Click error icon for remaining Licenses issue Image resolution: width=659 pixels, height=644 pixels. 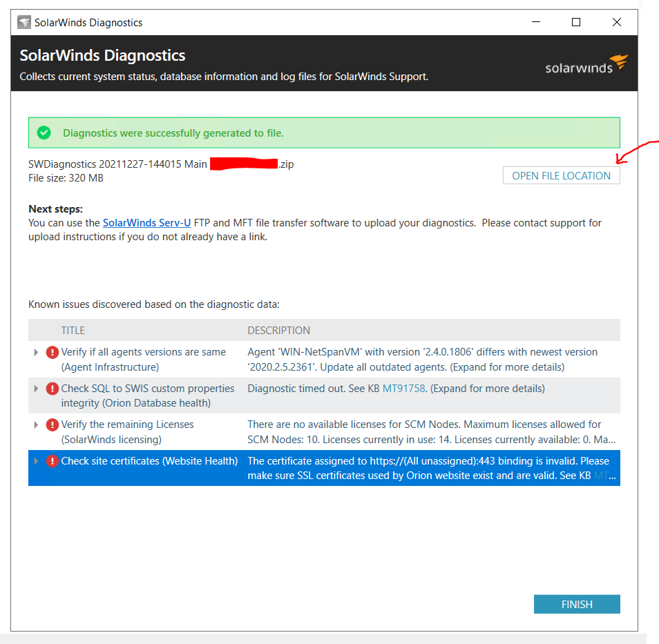tap(52, 425)
